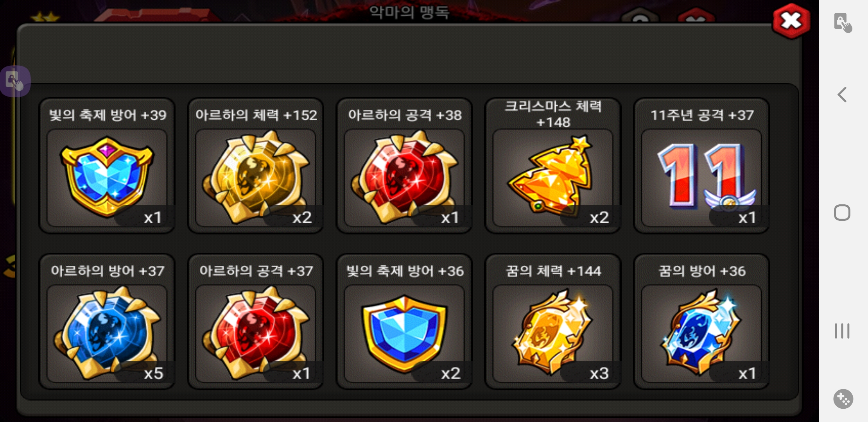Select the blue 아르하의 방어 +37 gem

[x=107, y=334]
